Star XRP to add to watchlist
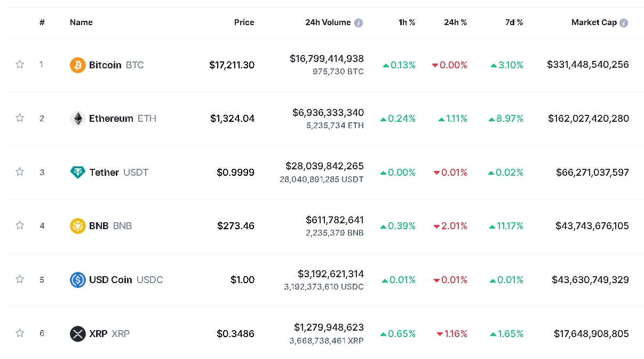This screenshot has width=644, height=359. tap(20, 333)
